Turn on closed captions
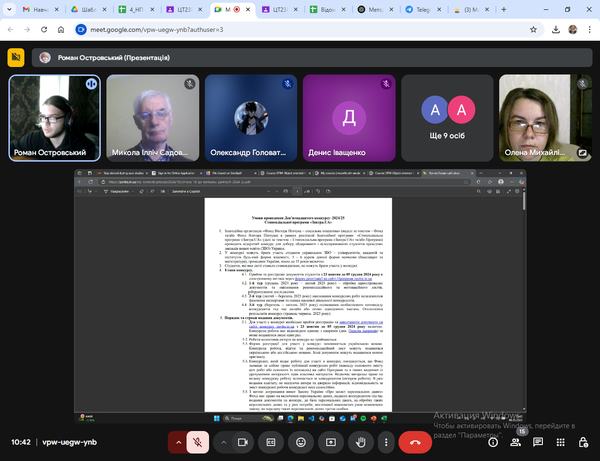Viewport: 600px width, 461px height. tap(272, 441)
